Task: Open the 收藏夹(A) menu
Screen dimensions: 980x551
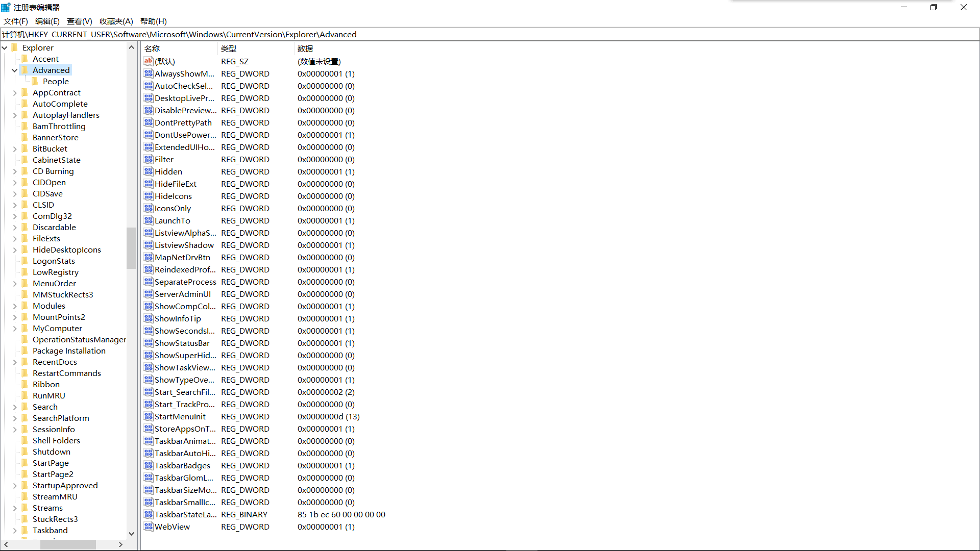Action: (x=116, y=21)
